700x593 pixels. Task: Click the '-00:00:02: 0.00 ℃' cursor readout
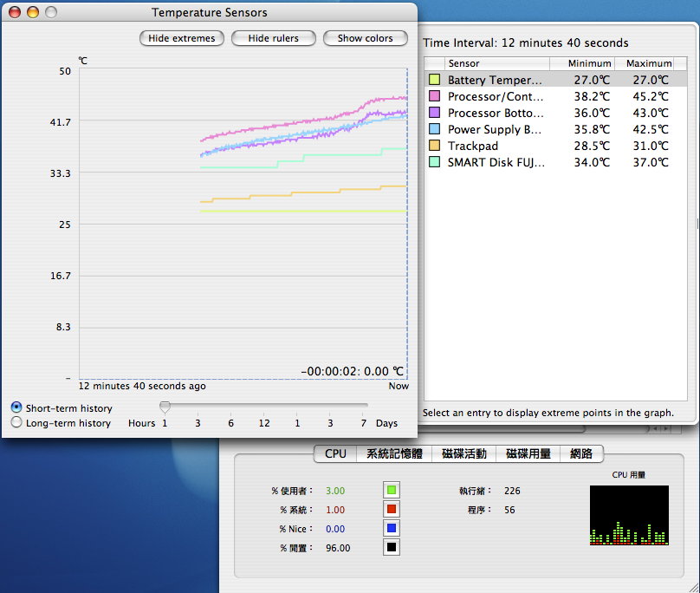pos(353,371)
